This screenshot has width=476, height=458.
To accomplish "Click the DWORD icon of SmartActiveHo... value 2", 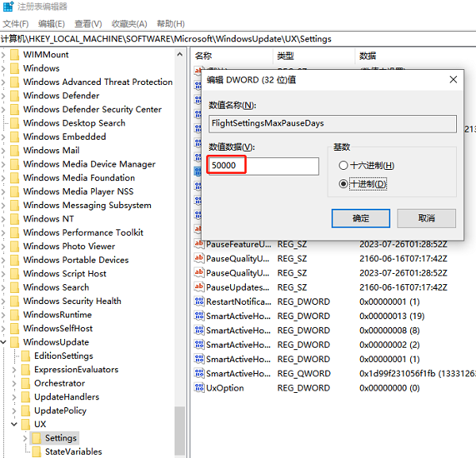I will 199,344.
